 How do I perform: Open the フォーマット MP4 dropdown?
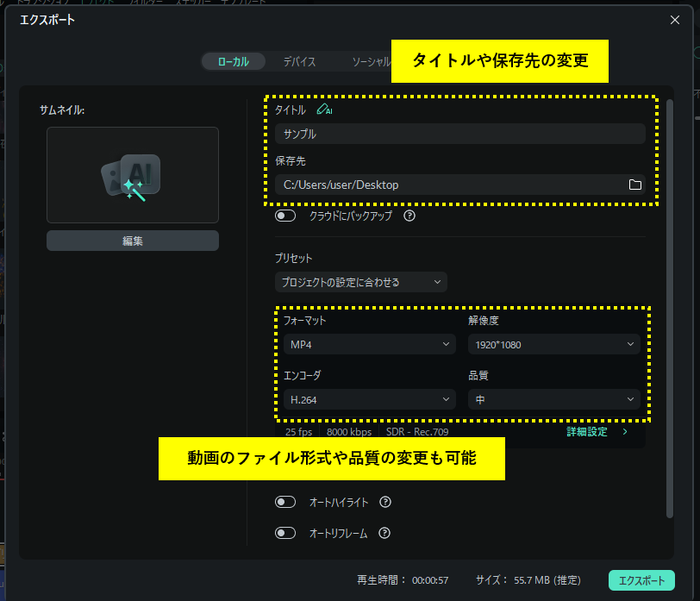coord(370,344)
